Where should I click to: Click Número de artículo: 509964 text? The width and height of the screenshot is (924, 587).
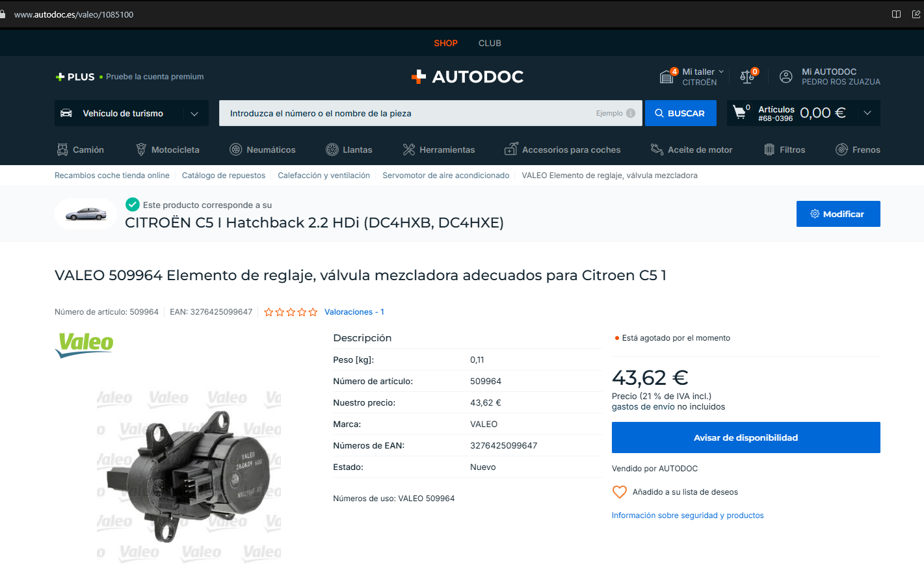point(107,312)
